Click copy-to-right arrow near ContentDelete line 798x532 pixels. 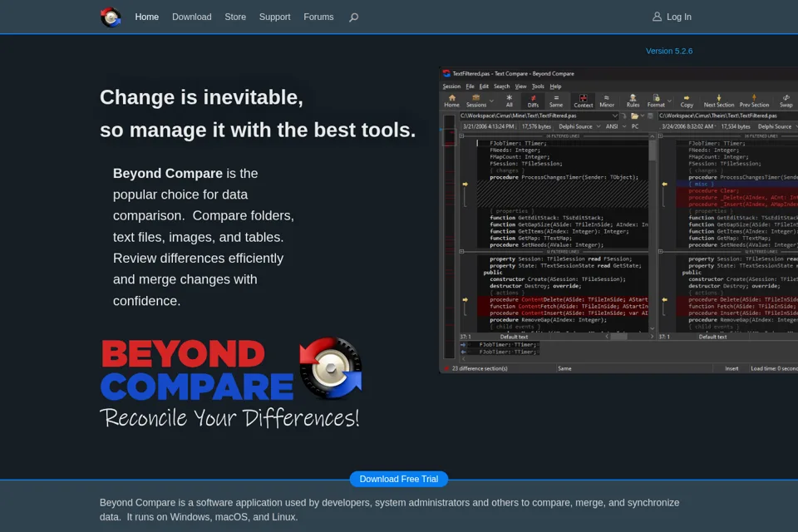pos(465,299)
